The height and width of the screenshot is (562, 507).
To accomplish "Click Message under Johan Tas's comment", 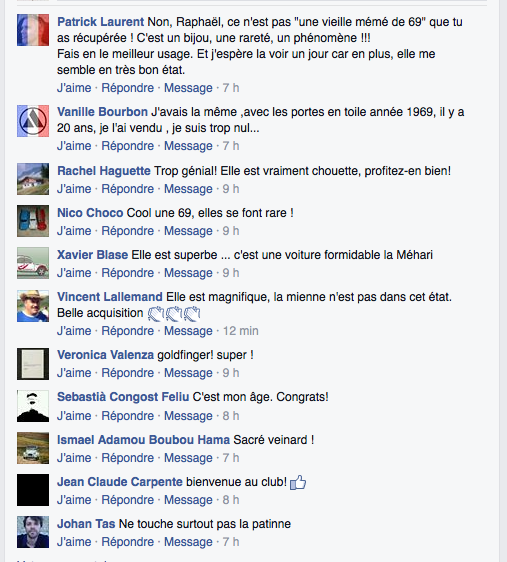I will click(188, 542).
